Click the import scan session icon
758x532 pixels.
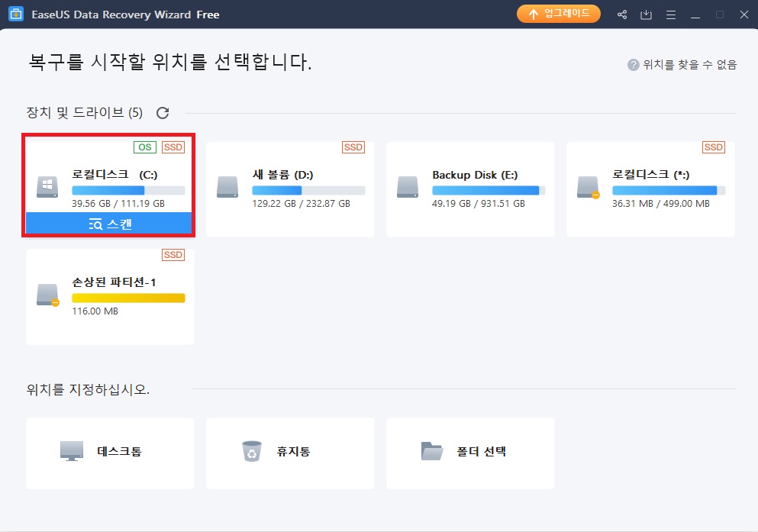pos(646,15)
